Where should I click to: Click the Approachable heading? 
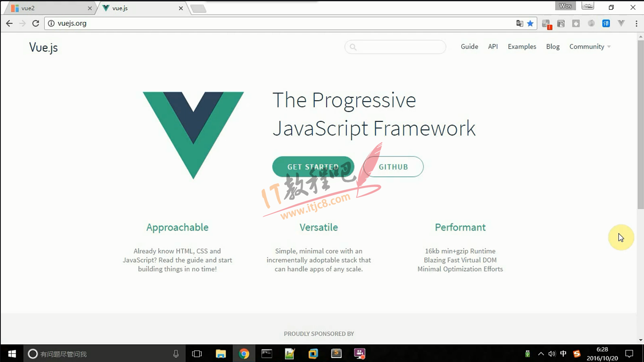(x=178, y=228)
